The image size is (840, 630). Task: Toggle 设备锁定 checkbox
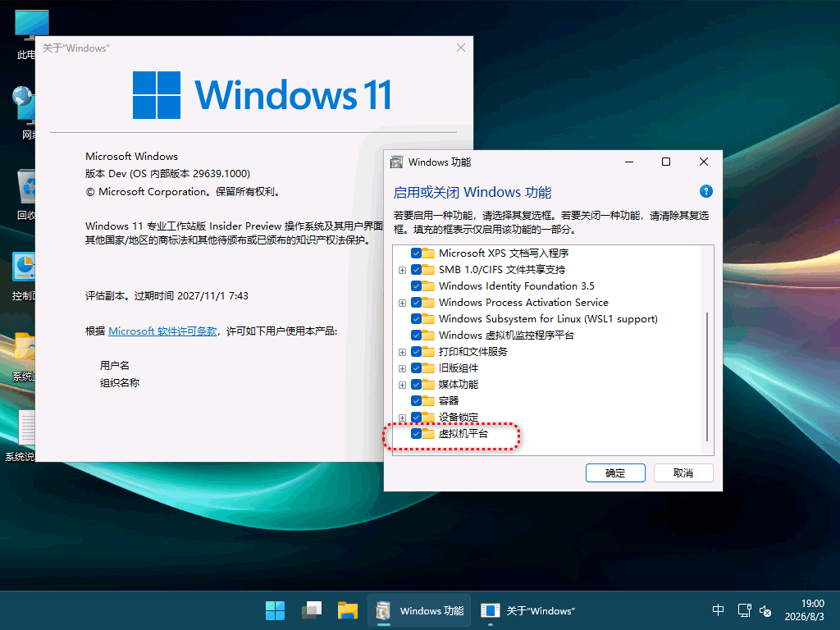(x=416, y=418)
